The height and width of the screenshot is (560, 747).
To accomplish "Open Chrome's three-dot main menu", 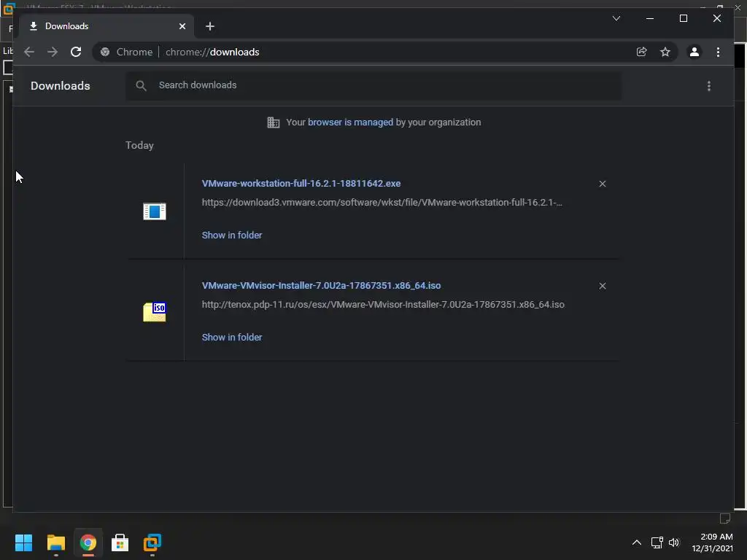I will [718, 52].
